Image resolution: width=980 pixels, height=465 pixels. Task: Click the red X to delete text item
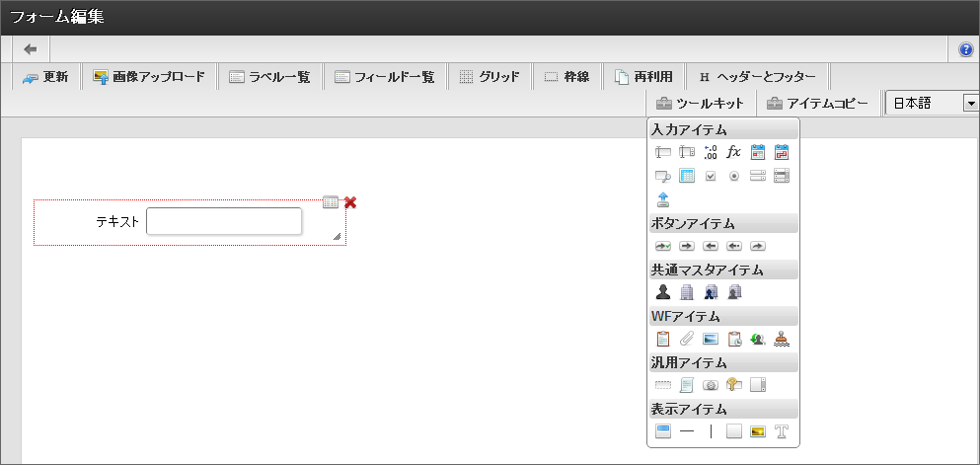(x=350, y=202)
